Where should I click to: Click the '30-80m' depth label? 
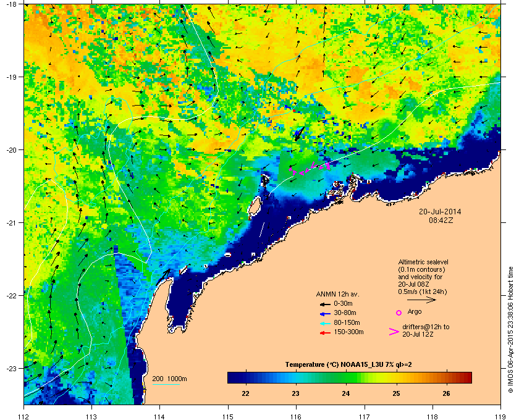[x=345, y=313]
